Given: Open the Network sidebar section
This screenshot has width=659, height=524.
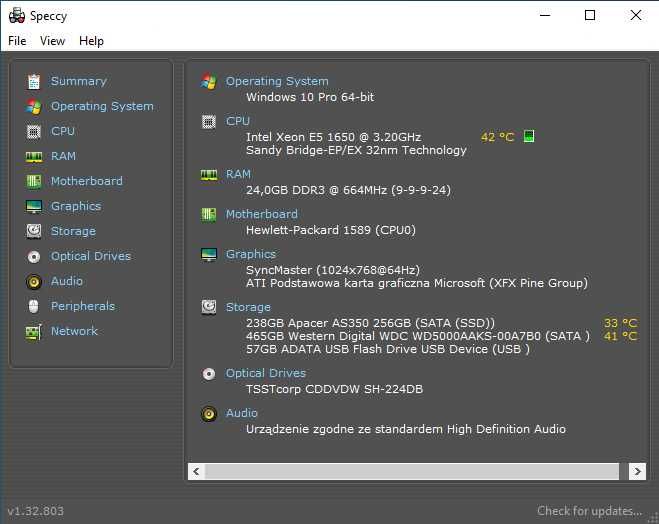Looking at the screenshot, I should [74, 331].
